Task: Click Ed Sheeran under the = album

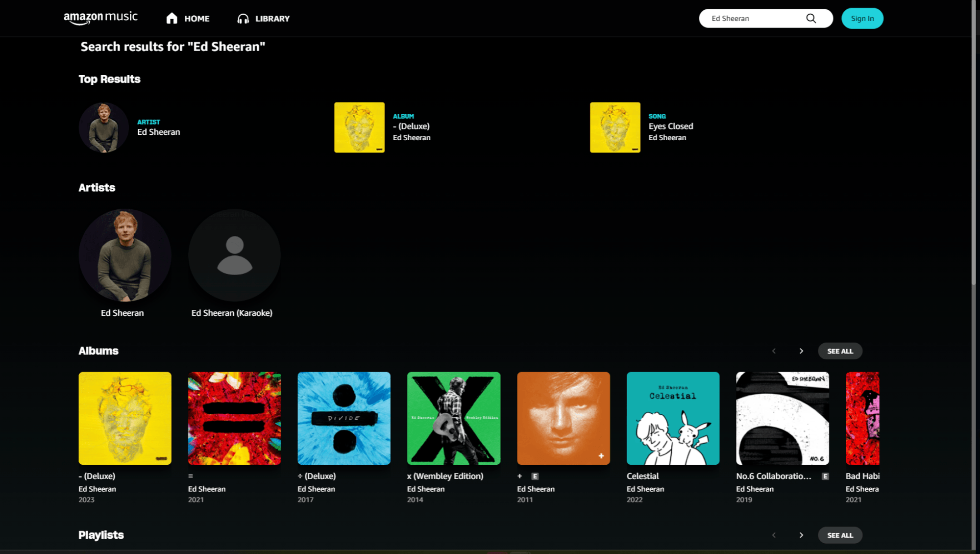Action: tap(207, 489)
